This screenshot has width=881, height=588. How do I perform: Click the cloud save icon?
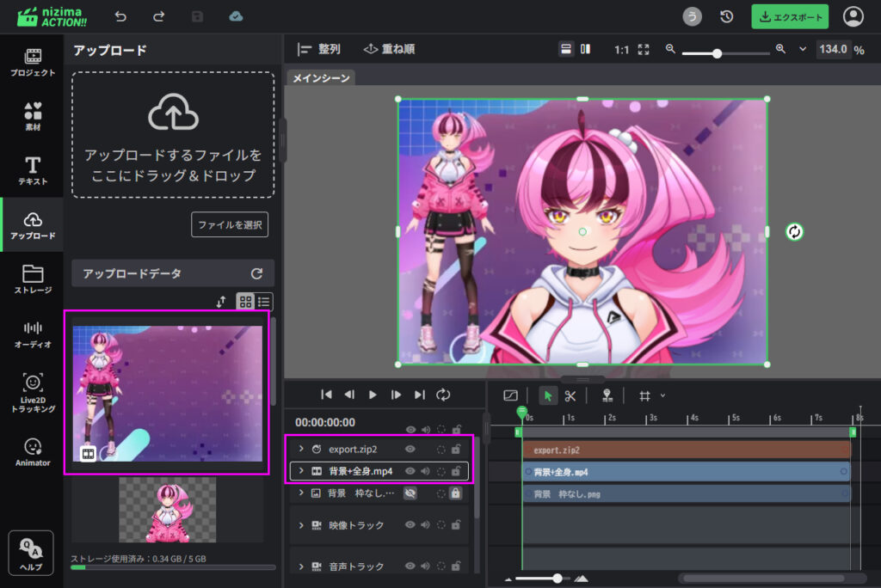236,16
